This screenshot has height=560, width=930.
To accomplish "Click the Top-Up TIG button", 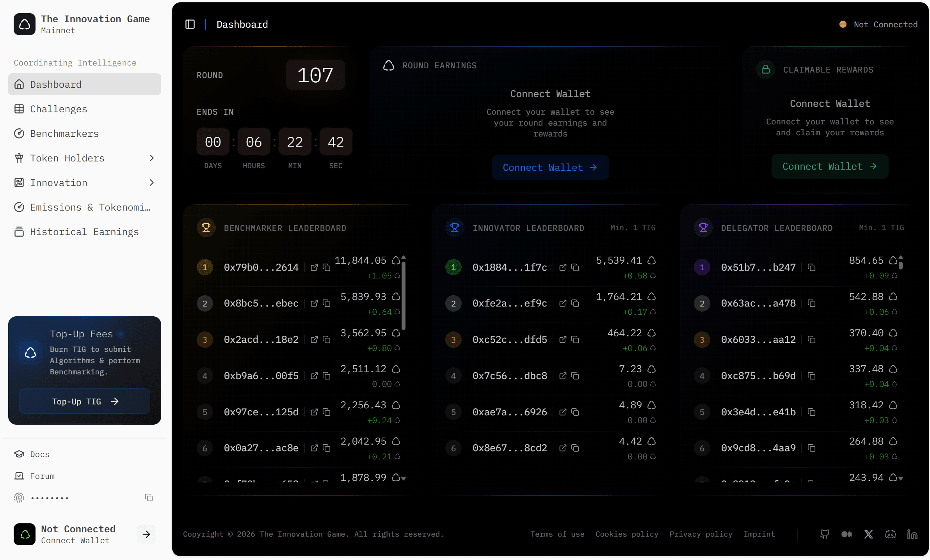I will (85, 401).
